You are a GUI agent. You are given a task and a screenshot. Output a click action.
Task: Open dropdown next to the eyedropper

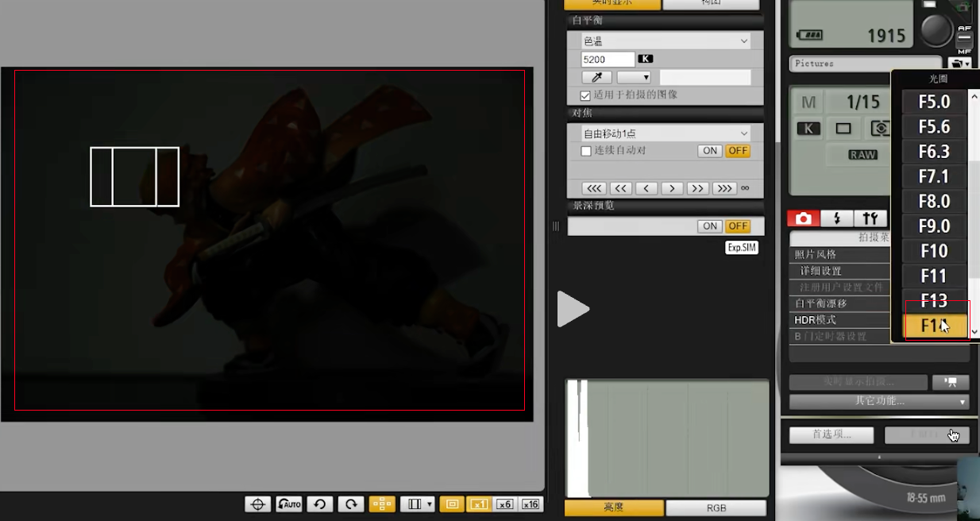coord(634,77)
